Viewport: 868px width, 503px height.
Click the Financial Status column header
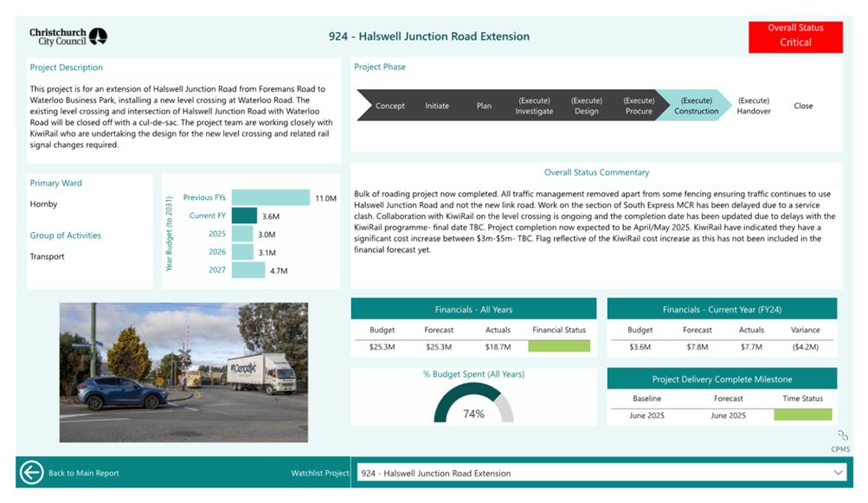pos(559,330)
